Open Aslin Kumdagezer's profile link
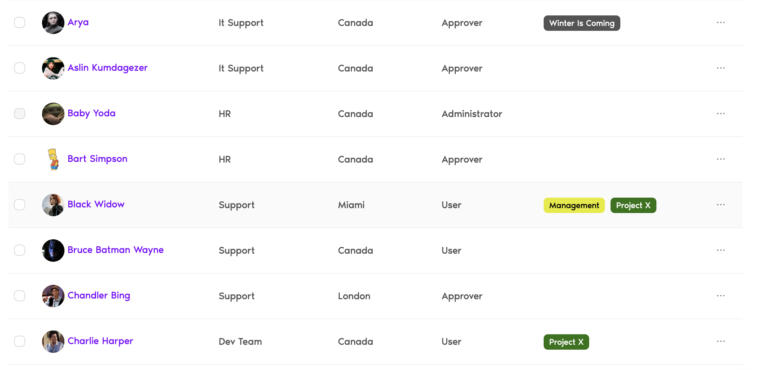The height and width of the screenshot is (370, 758). 108,68
